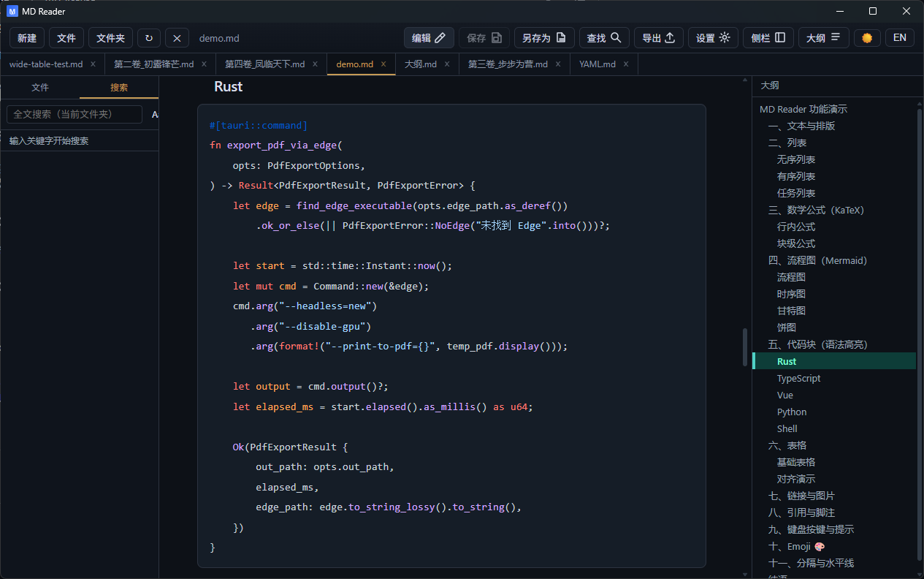Click the 另存为 (save as) button
Screen dimensions: 924x579
(x=544, y=38)
